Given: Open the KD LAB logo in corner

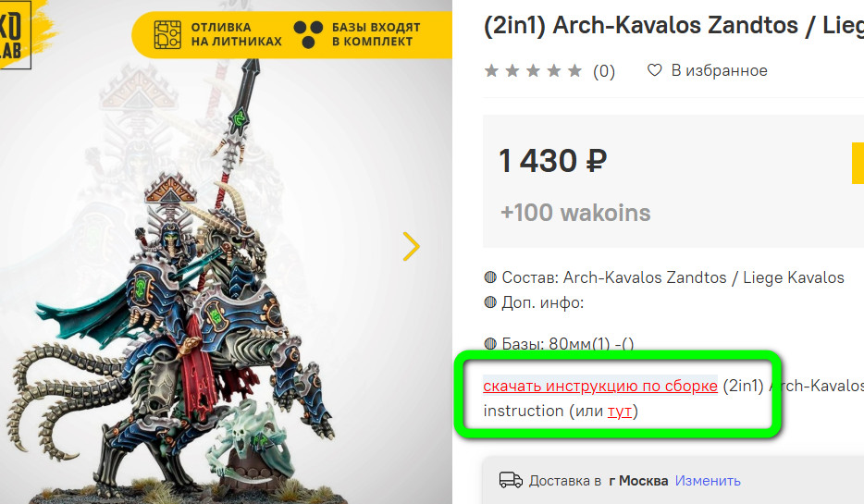Looking at the screenshot, I should [15, 34].
